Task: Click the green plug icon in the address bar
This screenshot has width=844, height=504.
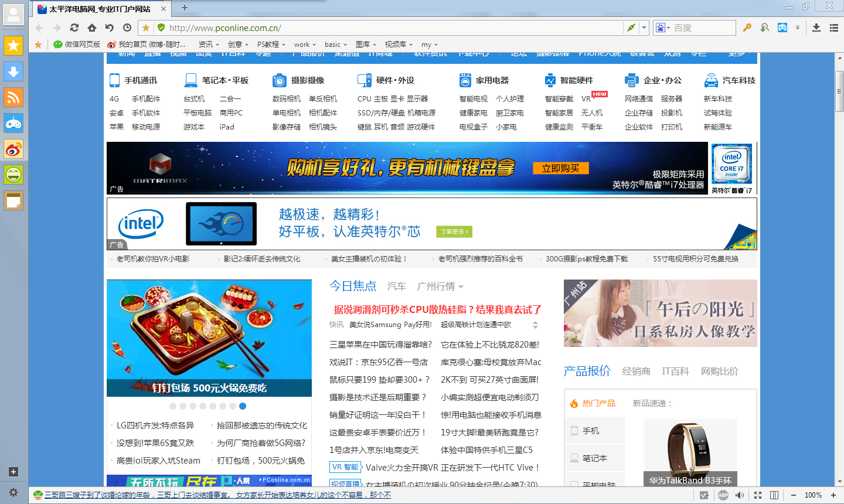Action: [631, 28]
